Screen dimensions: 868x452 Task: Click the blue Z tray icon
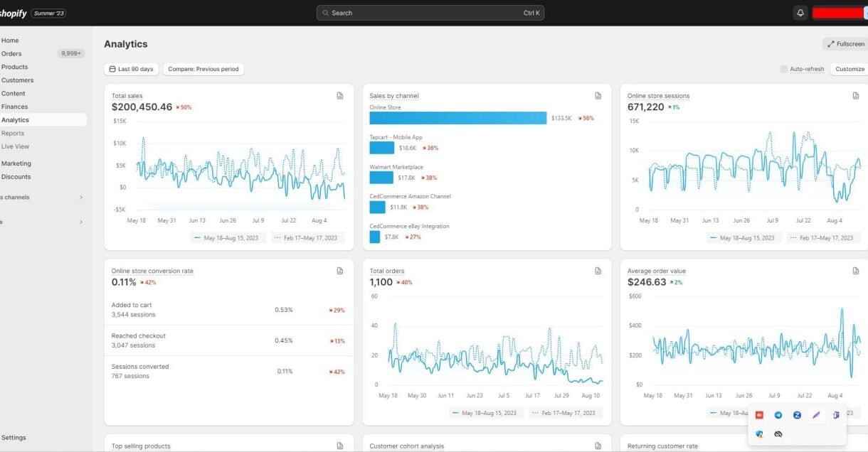pos(798,415)
